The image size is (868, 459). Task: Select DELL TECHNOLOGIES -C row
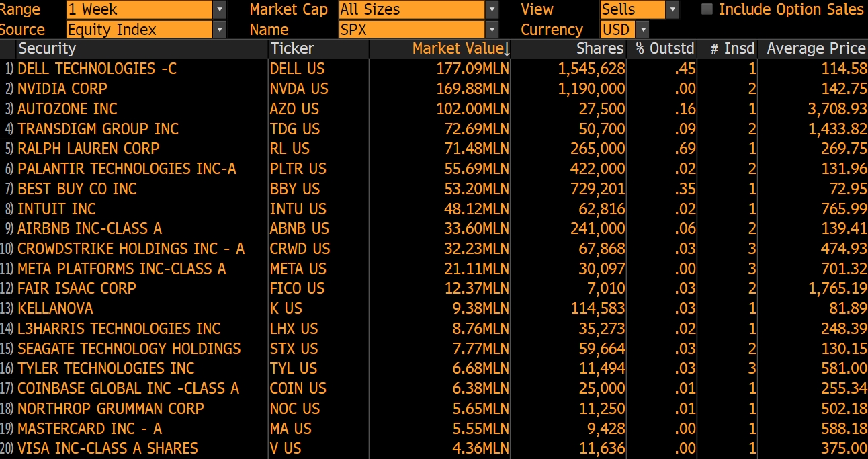(434, 69)
